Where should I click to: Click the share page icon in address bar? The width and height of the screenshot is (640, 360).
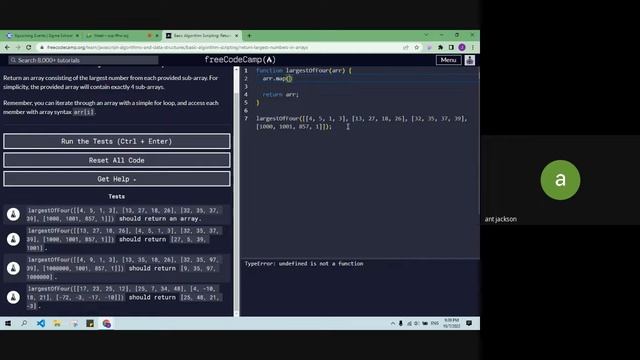[x=406, y=47]
